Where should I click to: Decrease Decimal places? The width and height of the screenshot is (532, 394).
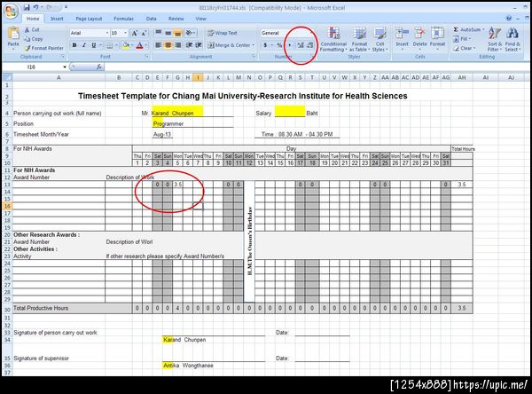(x=310, y=45)
